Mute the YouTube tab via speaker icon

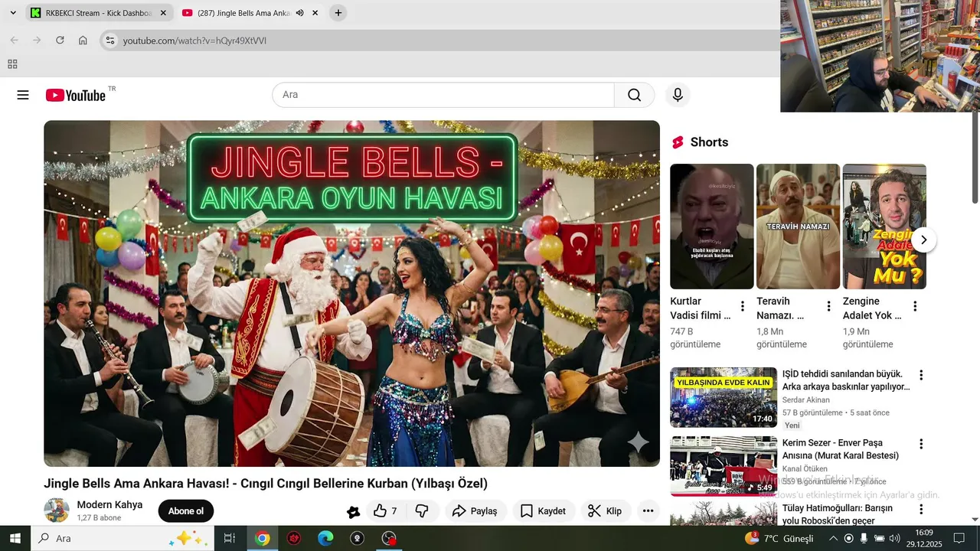(x=300, y=13)
